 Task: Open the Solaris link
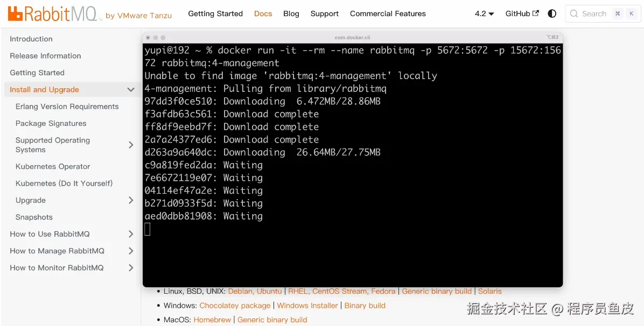(x=489, y=291)
